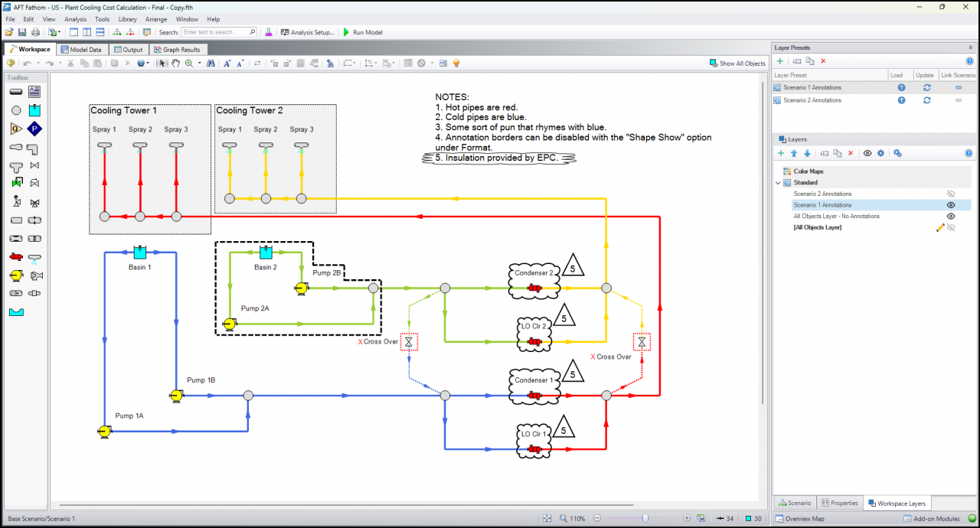This screenshot has height=528, width=980.
Task: Select the Annotation tool in Toolbox
Action: pyautogui.click(x=34, y=92)
